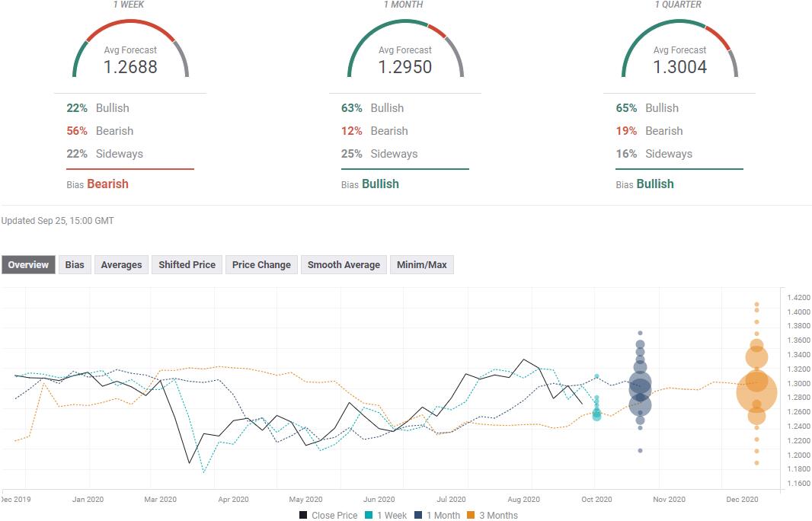
Task: Click the largest orange 3 Months bubble
Action: click(756, 393)
